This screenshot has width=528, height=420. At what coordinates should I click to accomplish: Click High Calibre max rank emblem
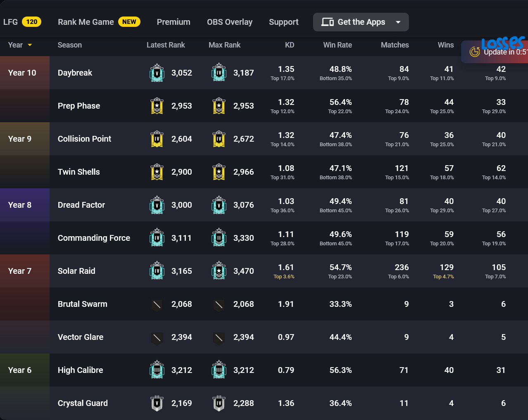[219, 370]
